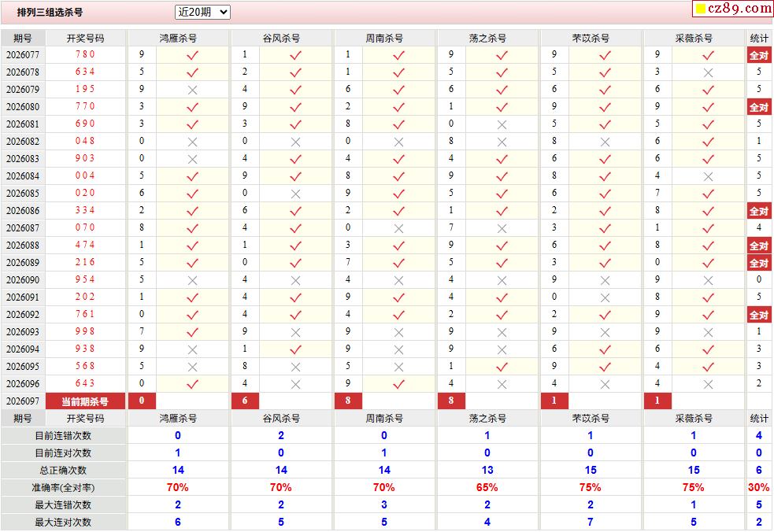Image resolution: width=774 pixels, height=532 pixels.
Task: Click 芣苡杀号 cross mark in row 2026091
Action: (605, 297)
